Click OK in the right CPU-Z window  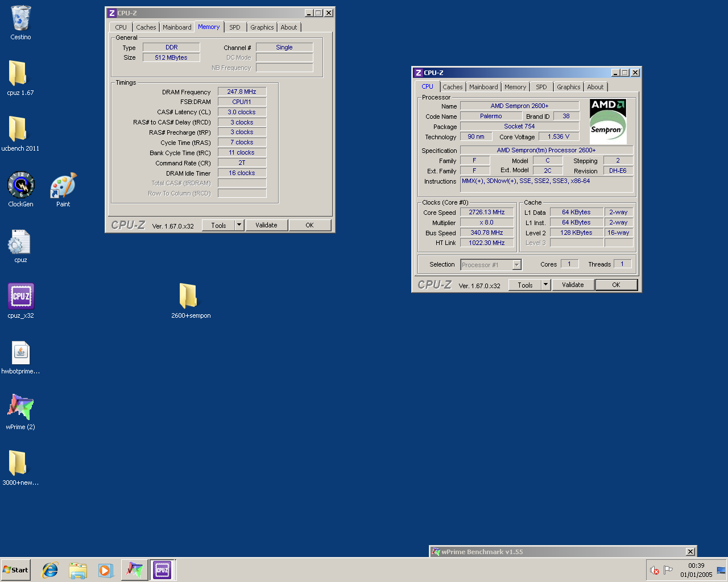[616, 285]
